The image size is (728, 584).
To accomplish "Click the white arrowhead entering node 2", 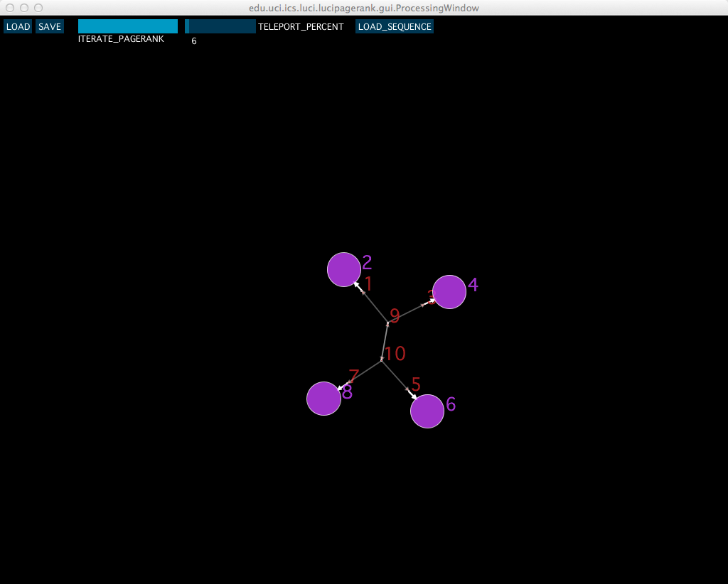I will point(356,283).
